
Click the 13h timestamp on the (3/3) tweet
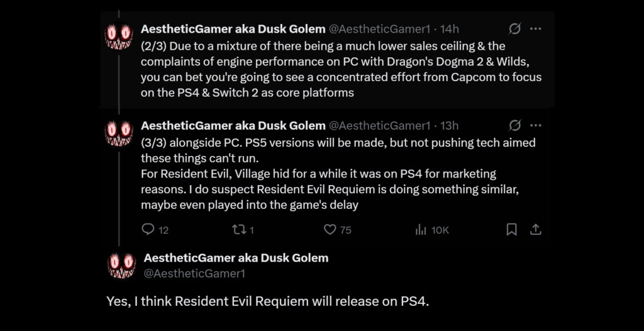click(450, 126)
